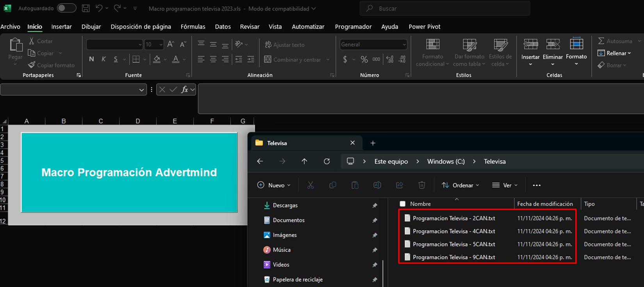
Task: Toggle Ajustar texto wrapping
Action: (x=285, y=45)
